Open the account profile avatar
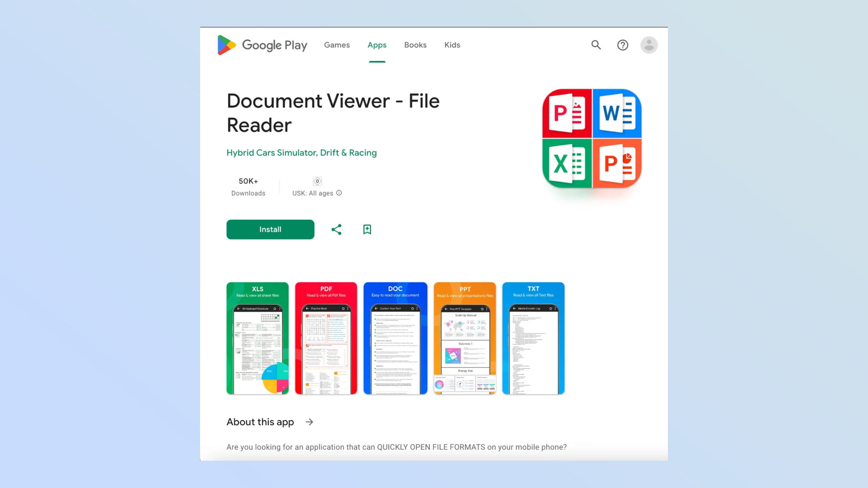Image resolution: width=868 pixels, height=488 pixels. point(649,45)
